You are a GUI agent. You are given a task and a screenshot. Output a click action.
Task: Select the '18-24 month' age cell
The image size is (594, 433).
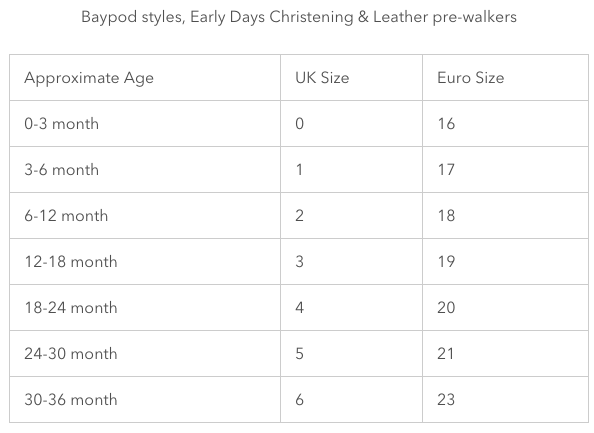145,308
